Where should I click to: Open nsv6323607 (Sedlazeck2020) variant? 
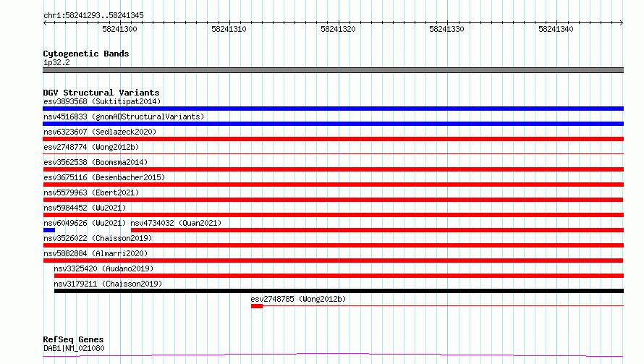(100, 132)
